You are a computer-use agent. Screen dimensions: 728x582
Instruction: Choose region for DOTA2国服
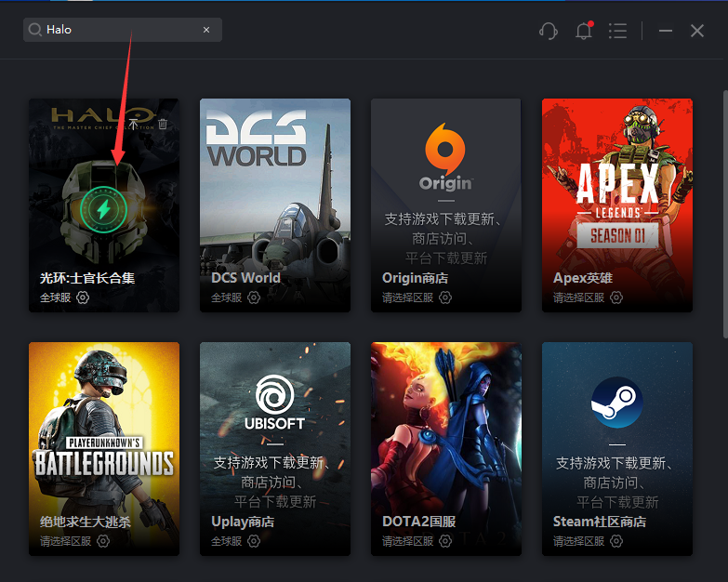tap(445, 541)
